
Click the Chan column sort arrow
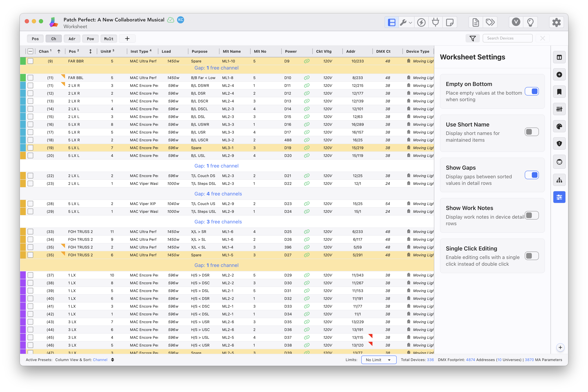tap(59, 51)
